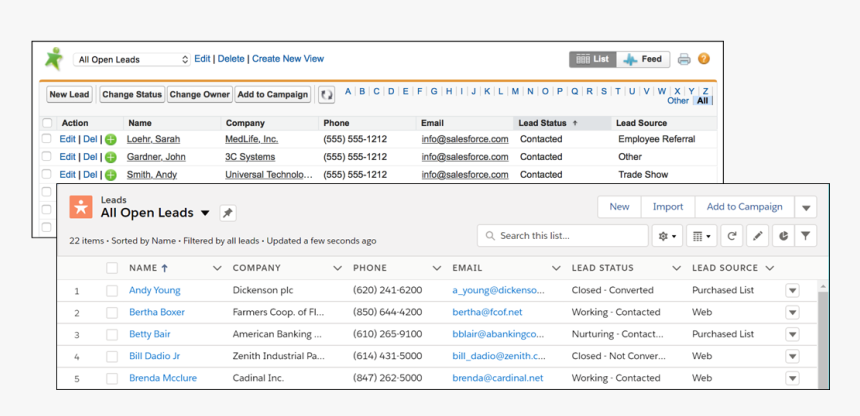Open the Loehr, Sarah lead link

154,139
